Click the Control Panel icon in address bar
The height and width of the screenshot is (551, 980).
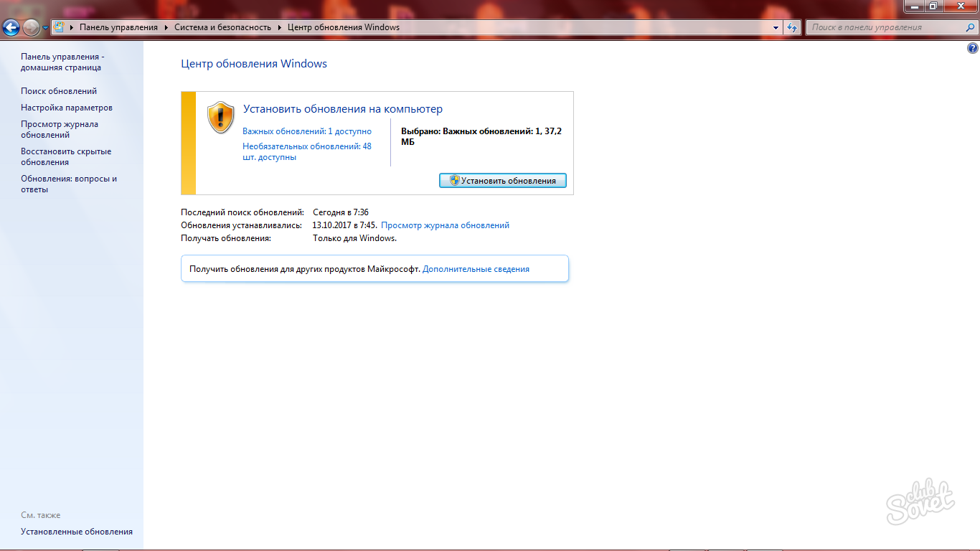click(60, 27)
